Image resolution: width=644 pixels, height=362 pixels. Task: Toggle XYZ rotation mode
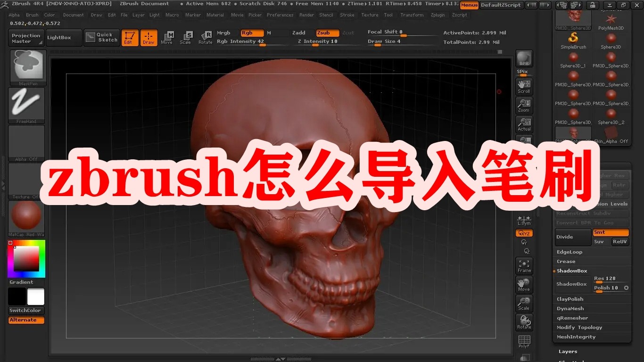(524, 233)
